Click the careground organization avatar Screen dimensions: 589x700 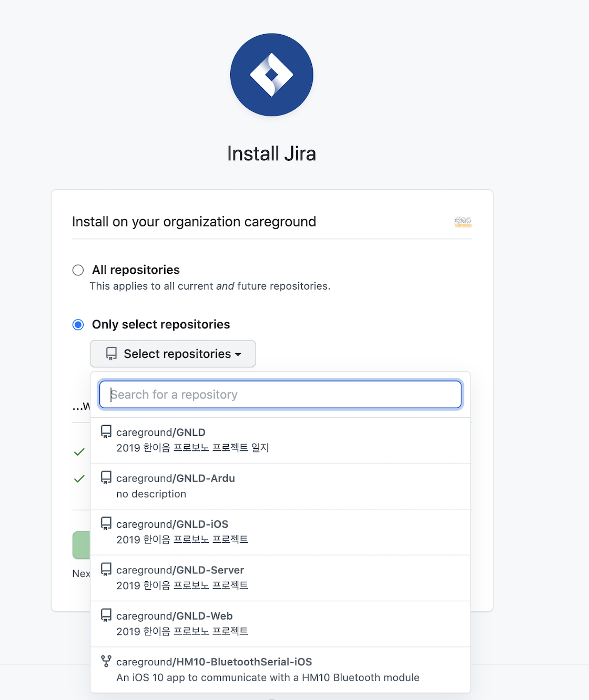coord(463,222)
